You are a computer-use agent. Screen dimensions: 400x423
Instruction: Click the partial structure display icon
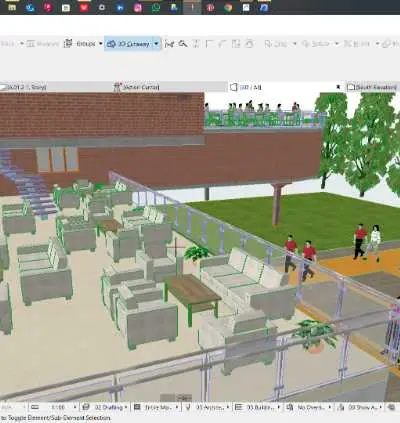[137, 407]
